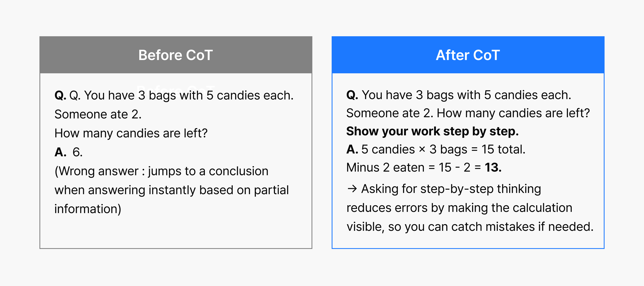Click the blue 'After CoT' header
The height and width of the screenshot is (286, 644).
point(468,55)
